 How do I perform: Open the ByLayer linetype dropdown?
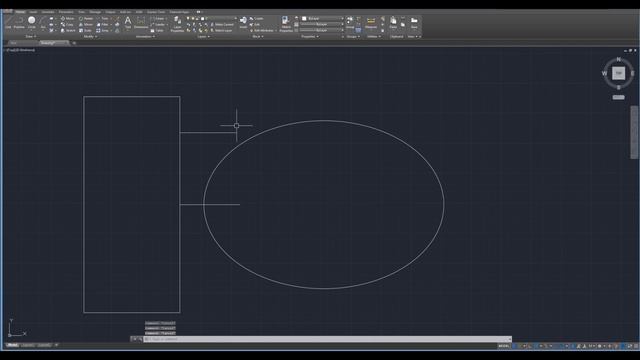[322, 30]
